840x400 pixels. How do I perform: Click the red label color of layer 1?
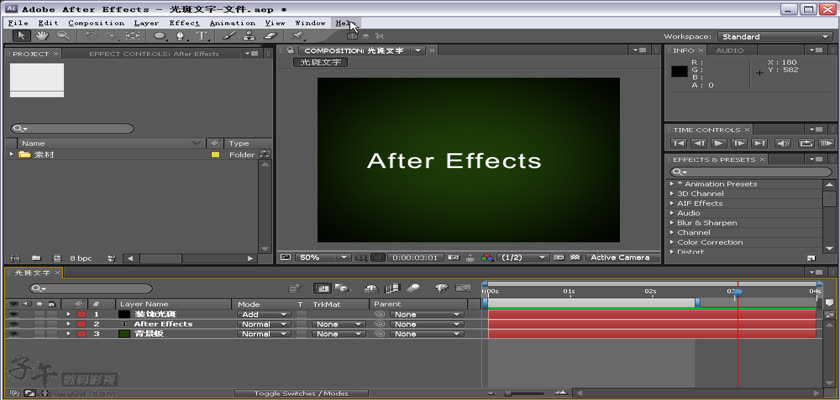[81, 314]
